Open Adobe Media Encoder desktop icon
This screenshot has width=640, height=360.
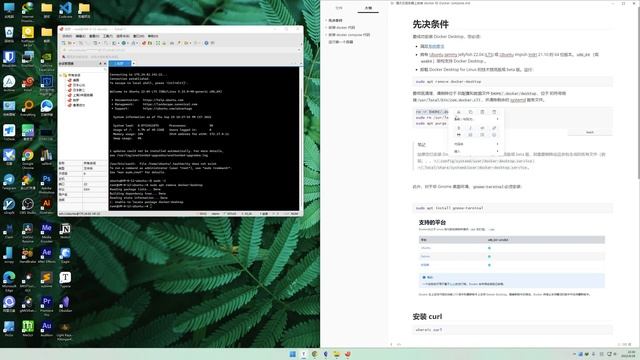coord(47,231)
